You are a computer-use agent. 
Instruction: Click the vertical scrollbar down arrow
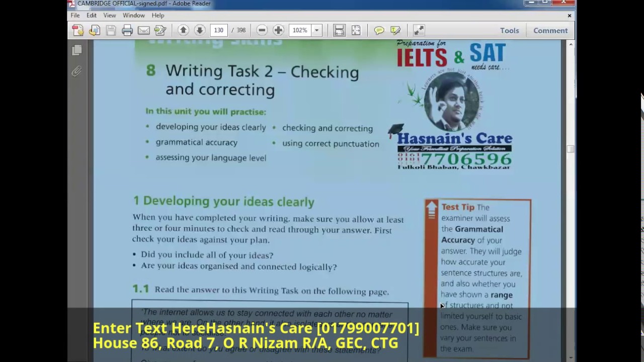pyautogui.click(x=571, y=357)
